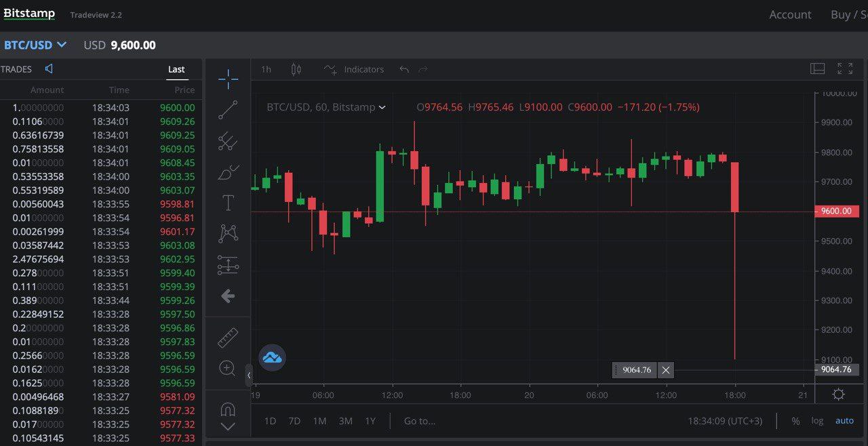Image resolution: width=868 pixels, height=446 pixels.
Task: Click the 9064.76 price axis label
Action: (x=837, y=369)
